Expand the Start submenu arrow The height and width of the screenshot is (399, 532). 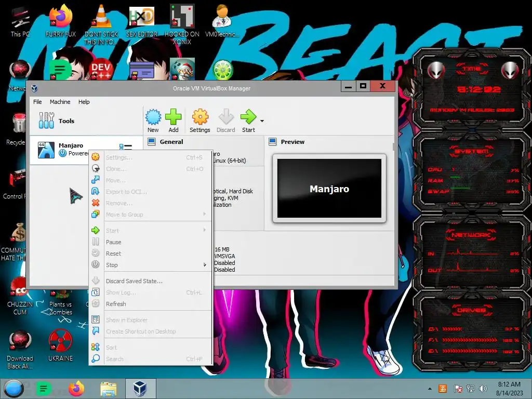[205, 230]
